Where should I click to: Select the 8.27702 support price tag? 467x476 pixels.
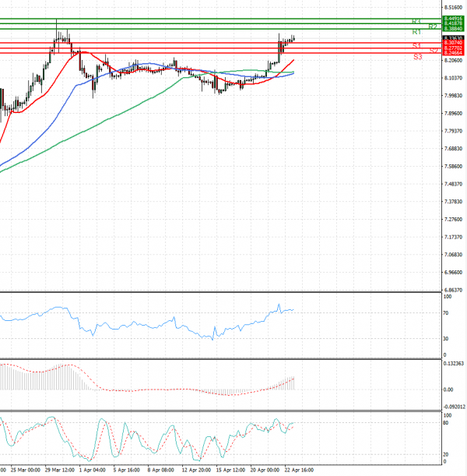(x=453, y=48)
